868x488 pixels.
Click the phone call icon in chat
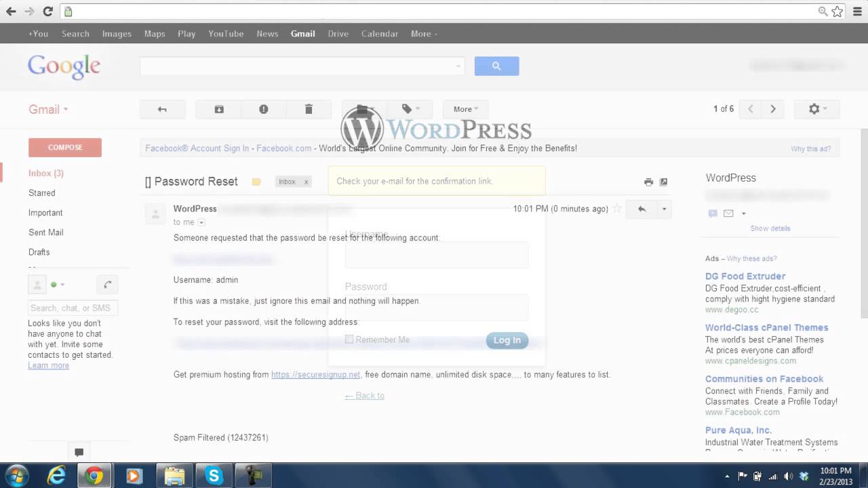pyautogui.click(x=107, y=285)
